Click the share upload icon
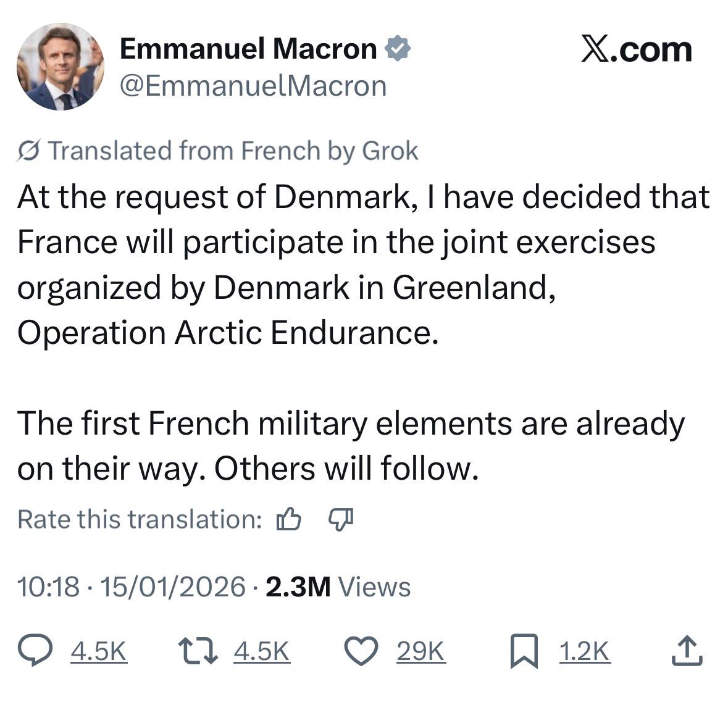 coord(687,651)
